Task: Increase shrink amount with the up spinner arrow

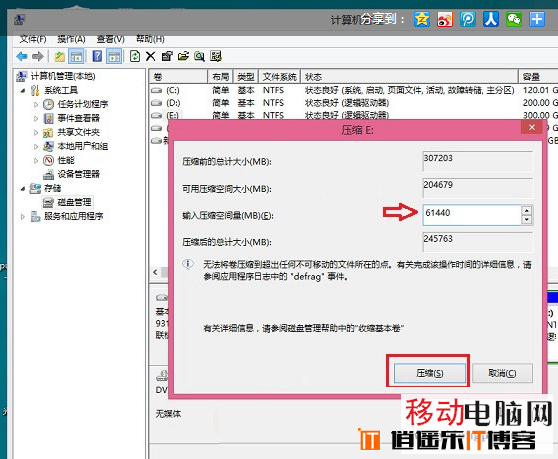Action: click(x=527, y=210)
